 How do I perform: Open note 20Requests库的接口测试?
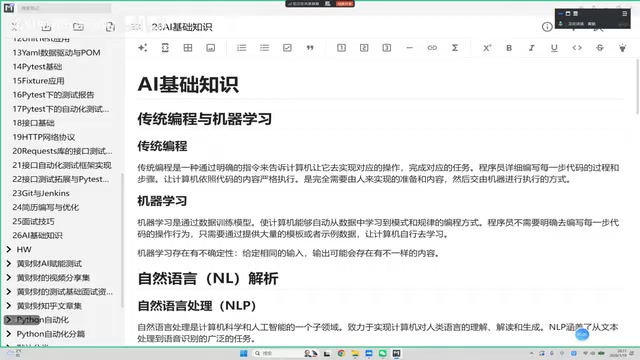tap(62, 151)
